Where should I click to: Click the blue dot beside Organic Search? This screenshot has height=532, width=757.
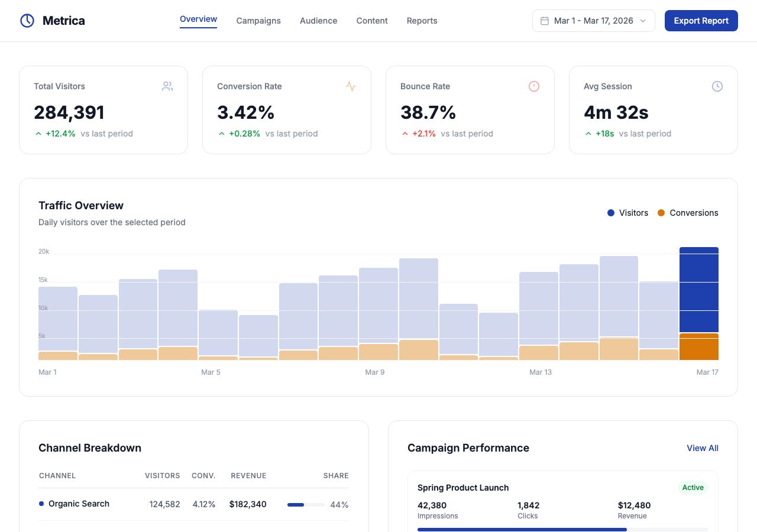[x=41, y=504]
